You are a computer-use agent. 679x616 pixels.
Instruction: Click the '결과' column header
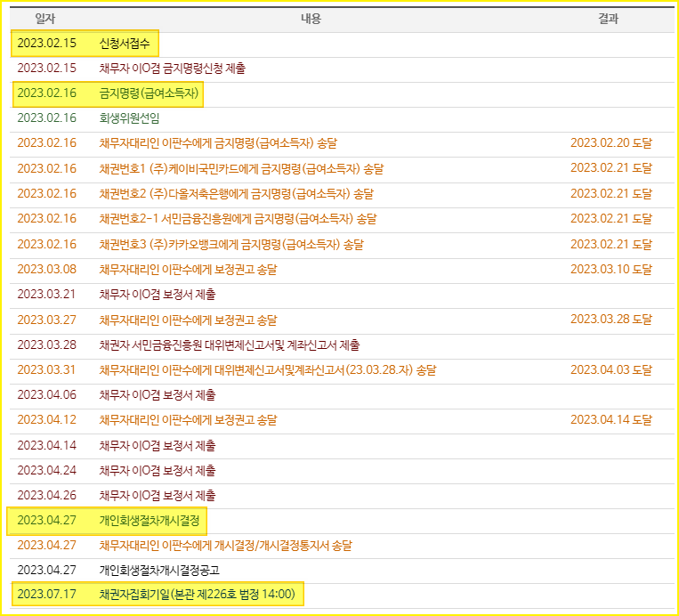609,19
